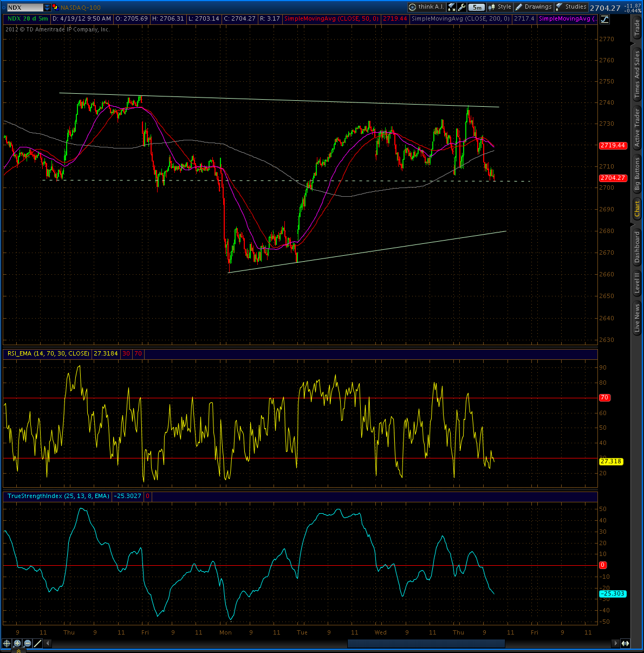Click the icon next to NASDAQ-100 label
Image resolution: width=644 pixels, height=653 pixels.
coord(55,7)
